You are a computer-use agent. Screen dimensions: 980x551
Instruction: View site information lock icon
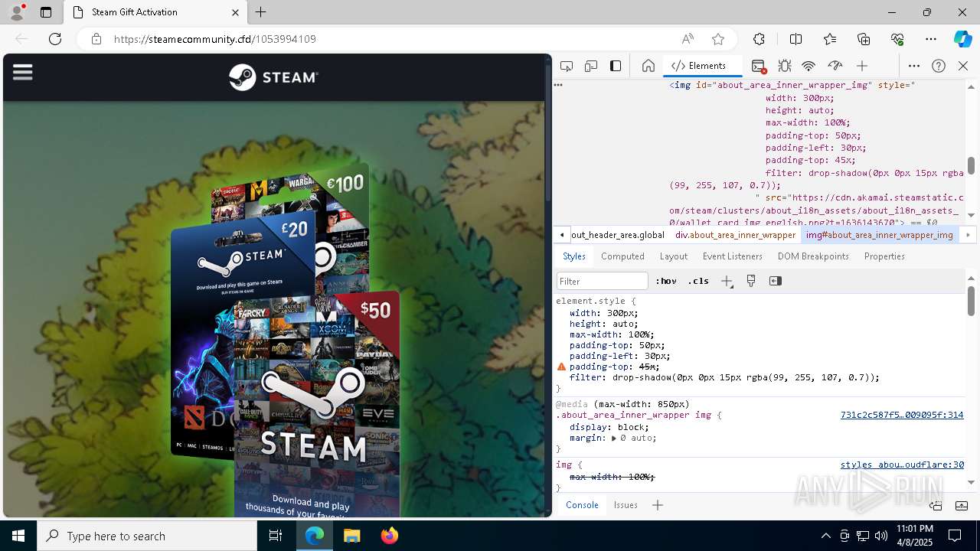coord(96,39)
